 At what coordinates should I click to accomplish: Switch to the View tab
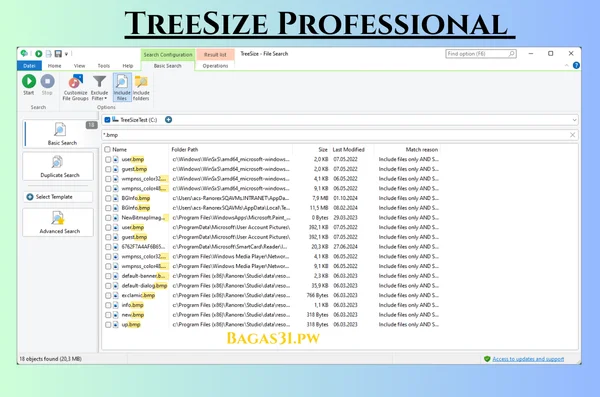pos(79,66)
